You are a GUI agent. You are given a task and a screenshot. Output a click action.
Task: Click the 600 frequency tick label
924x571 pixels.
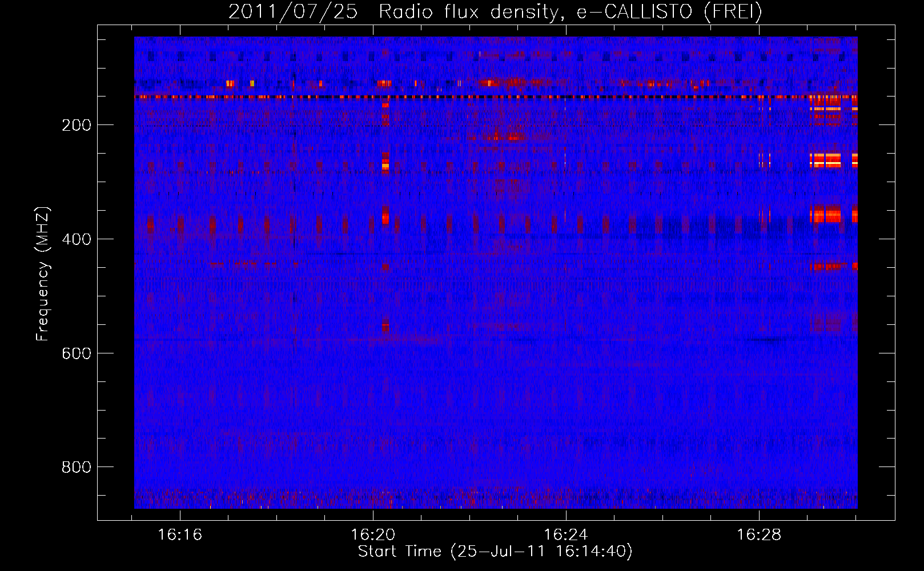pyautogui.click(x=77, y=353)
